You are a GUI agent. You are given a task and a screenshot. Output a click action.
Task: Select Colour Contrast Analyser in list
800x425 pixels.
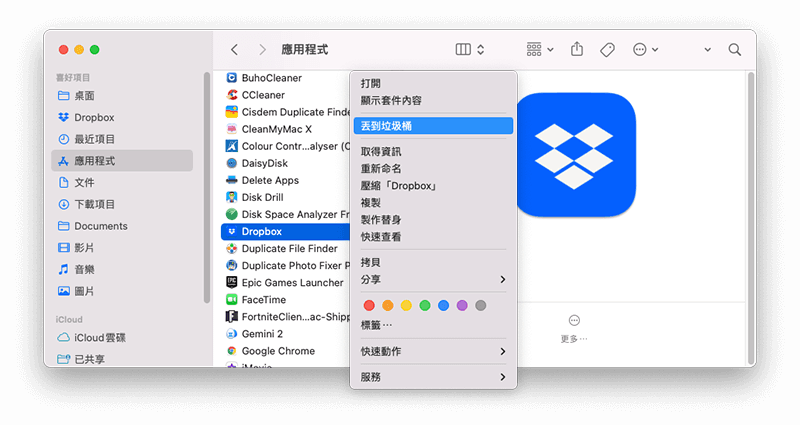[286, 146]
